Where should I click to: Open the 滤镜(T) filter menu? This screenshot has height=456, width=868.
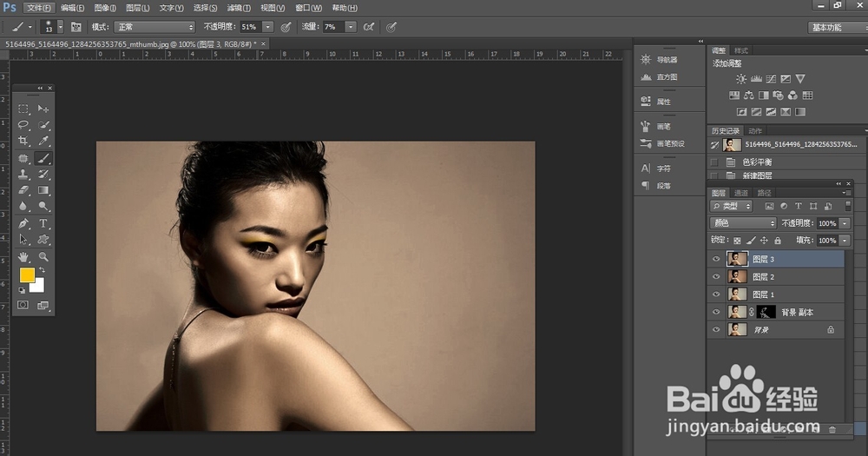pos(239,8)
